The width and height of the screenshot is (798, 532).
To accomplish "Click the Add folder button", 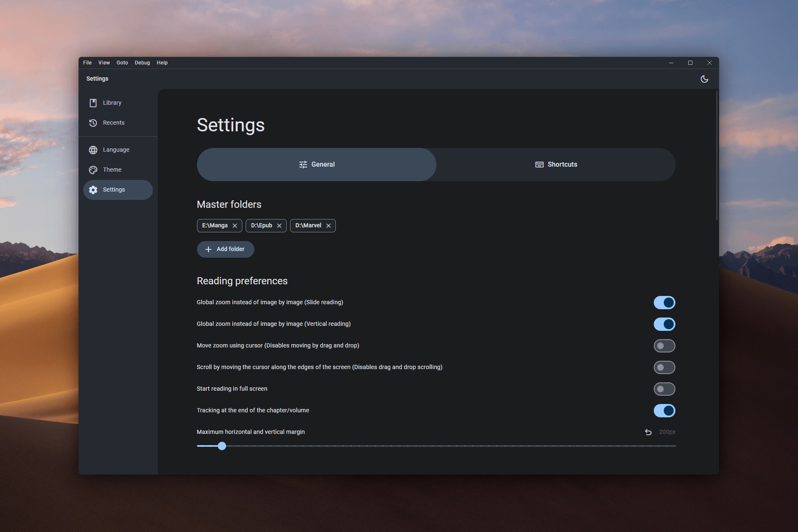I will (225, 249).
